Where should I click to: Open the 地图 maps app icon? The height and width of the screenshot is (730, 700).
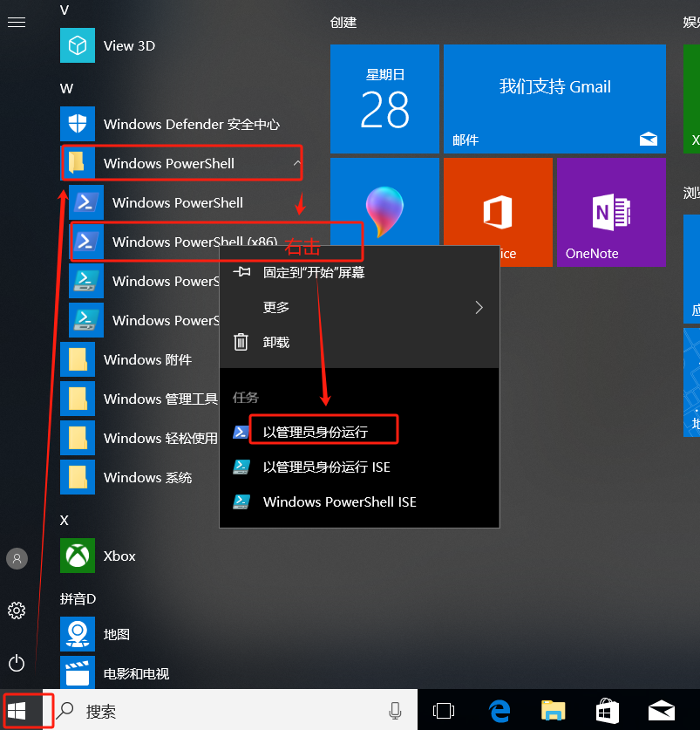click(78, 634)
